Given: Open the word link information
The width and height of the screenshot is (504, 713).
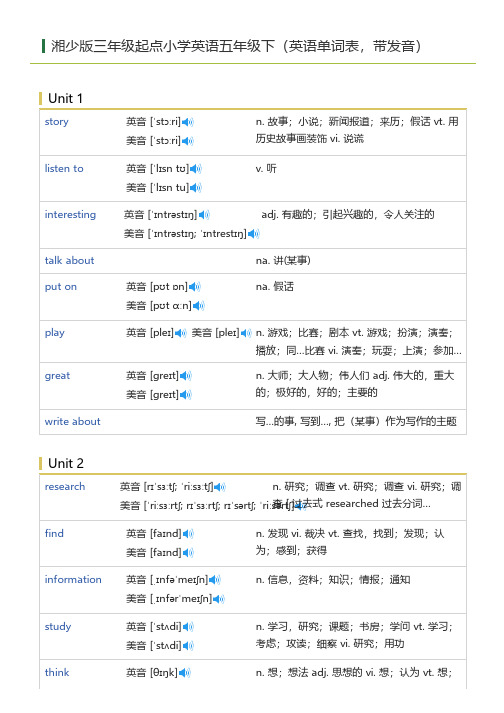Looking at the screenshot, I should click(x=73, y=580).
